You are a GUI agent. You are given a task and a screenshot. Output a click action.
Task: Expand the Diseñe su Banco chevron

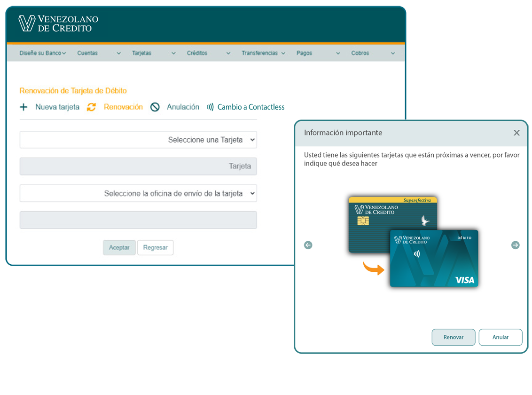(64, 53)
